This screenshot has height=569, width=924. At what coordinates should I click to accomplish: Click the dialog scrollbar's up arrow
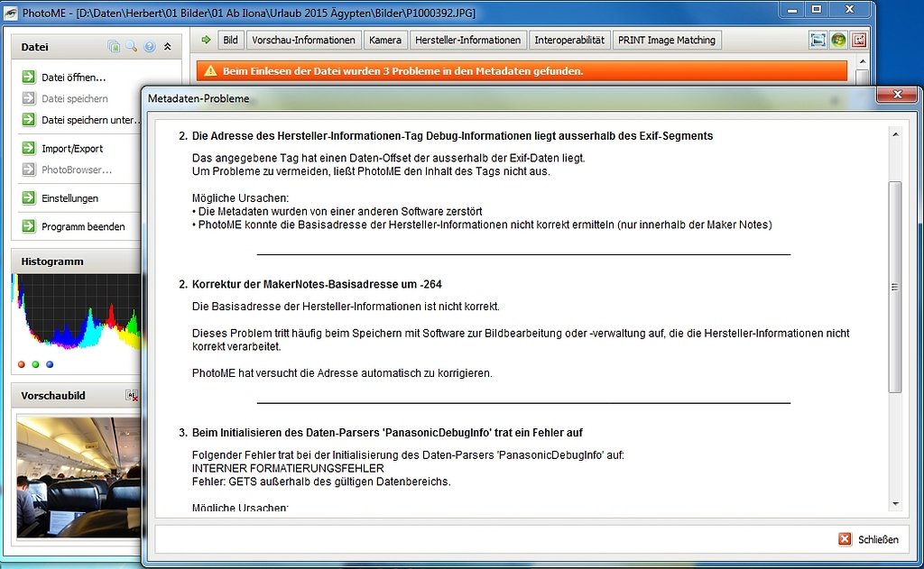(895, 134)
